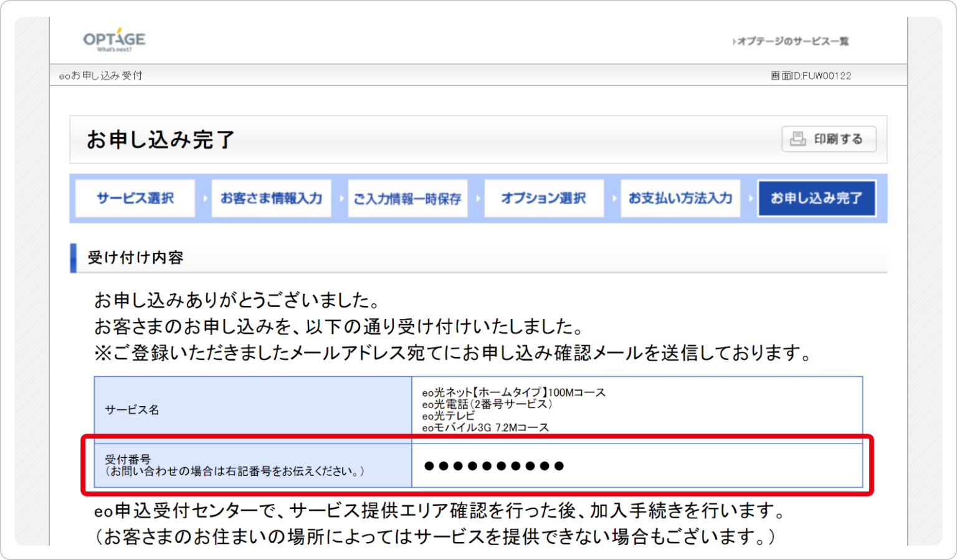The width and height of the screenshot is (957, 560).
Task: Click the arrow connector after サービス選択 step
Action: pyautogui.click(x=206, y=197)
